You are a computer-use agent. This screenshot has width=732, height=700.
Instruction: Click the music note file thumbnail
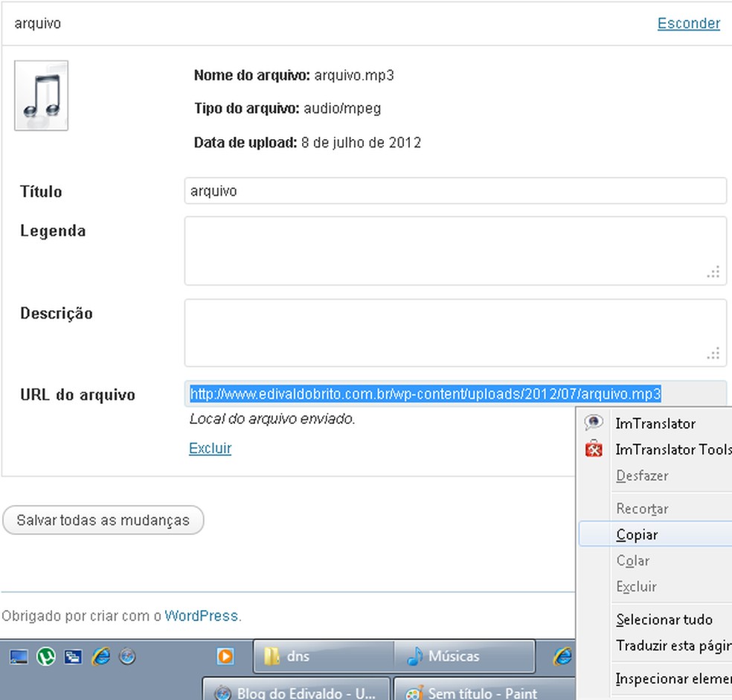pos(41,95)
